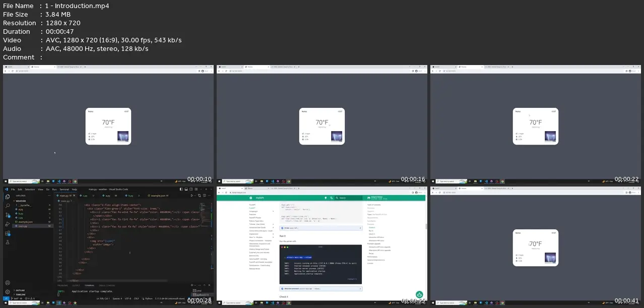Toggle the primary sidebar layout button in VS Code
This screenshot has height=308, width=644.
[x=181, y=189]
